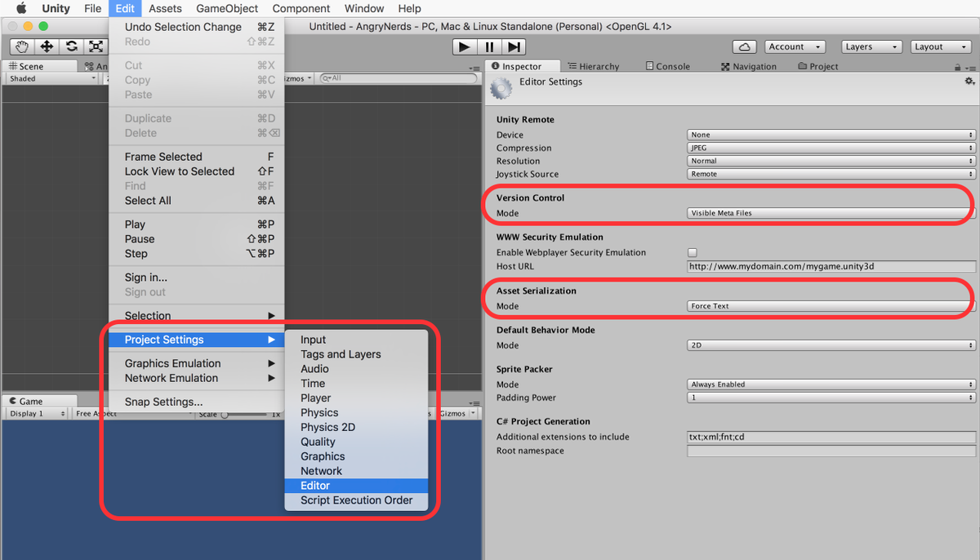980x560 pixels.
Task: Click the Play button
Action: click(x=464, y=47)
